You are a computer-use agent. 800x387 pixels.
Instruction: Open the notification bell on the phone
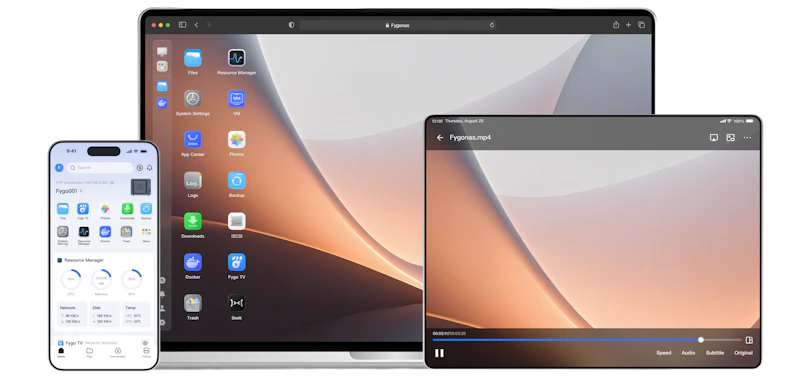pyautogui.click(x=149, y=167)
